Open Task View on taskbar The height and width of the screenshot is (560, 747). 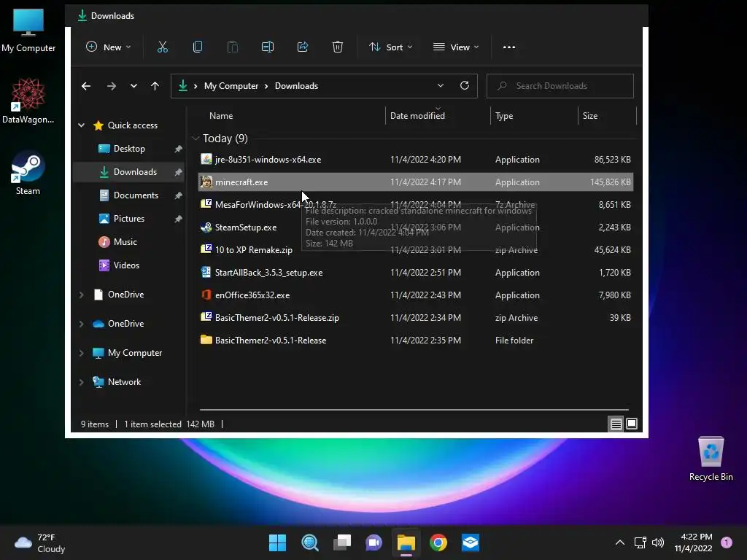pyautogui.click(x=342, y=542)
